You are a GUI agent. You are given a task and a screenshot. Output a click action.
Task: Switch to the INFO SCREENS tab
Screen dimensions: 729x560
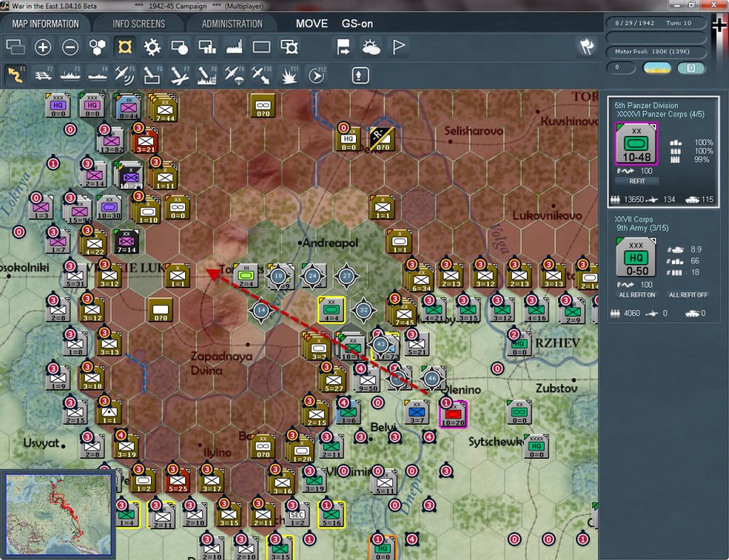139,23
